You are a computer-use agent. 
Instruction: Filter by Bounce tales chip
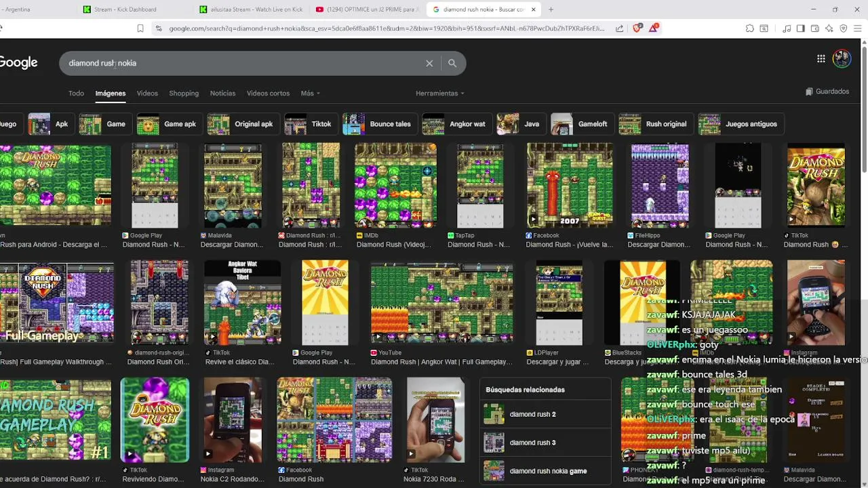379,124
